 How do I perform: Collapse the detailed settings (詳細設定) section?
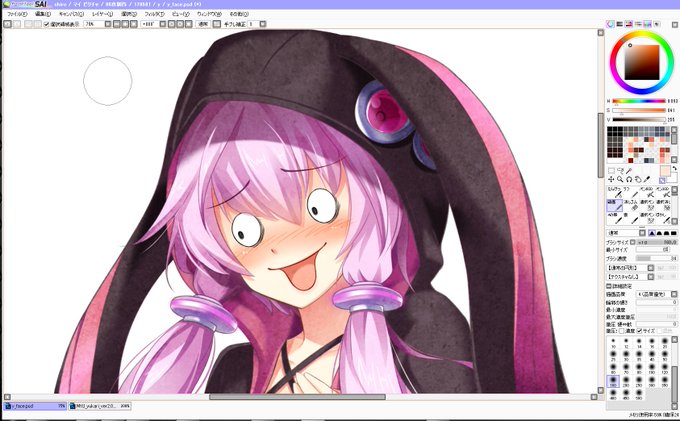pos(609,286)
